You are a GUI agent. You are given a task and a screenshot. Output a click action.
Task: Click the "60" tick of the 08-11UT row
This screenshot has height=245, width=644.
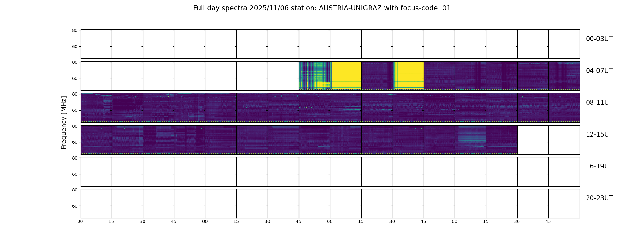(x=75, y=110)
